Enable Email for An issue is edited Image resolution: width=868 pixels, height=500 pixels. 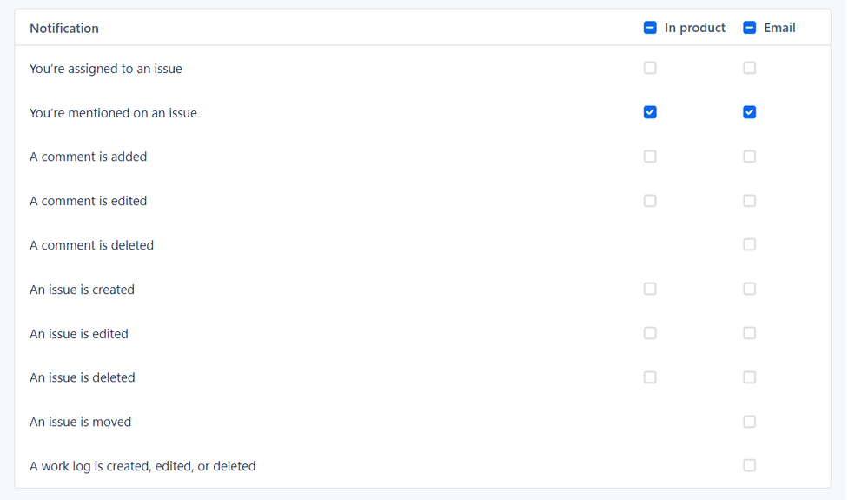coord(750,333)
